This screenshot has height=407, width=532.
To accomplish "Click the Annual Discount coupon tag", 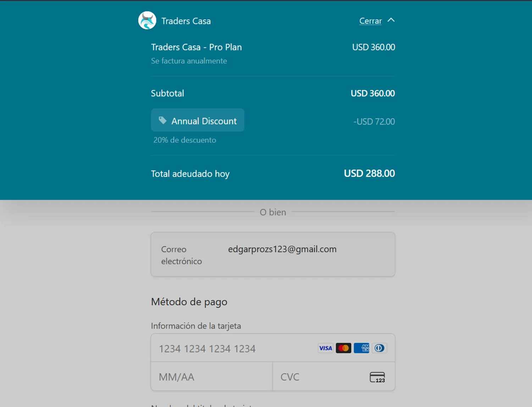I will (198, 120).
